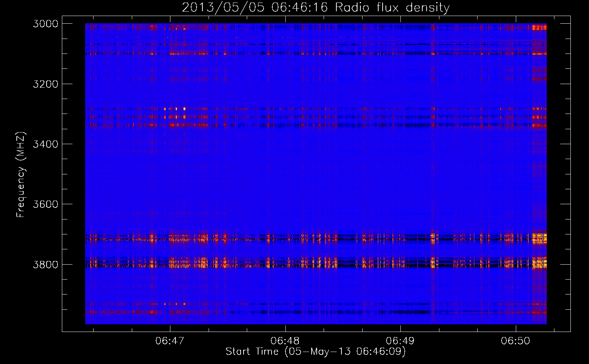Click the bright yellow band near 3720 MHz at far right

[539, 239]
